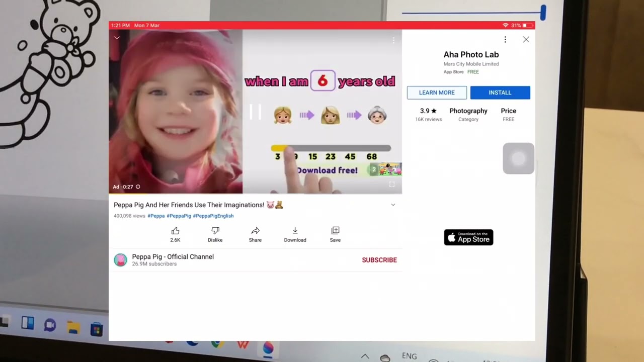The height and width of the screenshot is (362, 644).
Task: Open the ad info icon beside Ad 0:27
Action: click(138, 187)
